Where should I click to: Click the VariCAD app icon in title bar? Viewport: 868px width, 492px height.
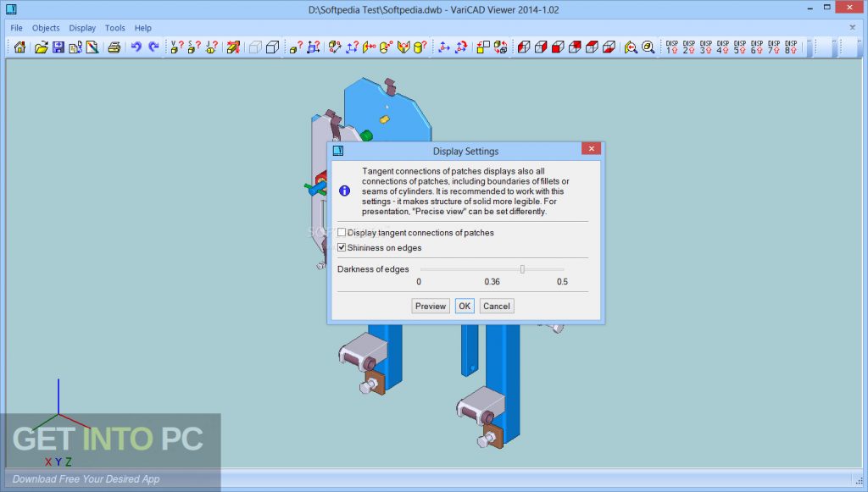click(11, 9)
